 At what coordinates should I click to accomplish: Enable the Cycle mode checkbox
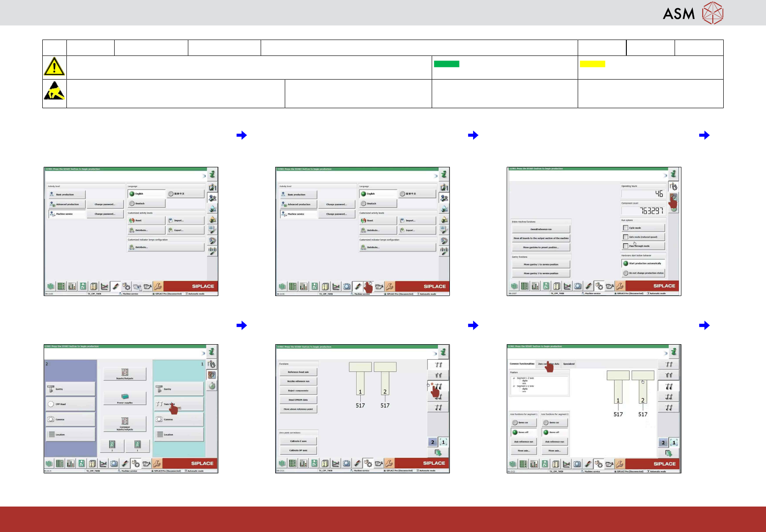click(625, 228)
